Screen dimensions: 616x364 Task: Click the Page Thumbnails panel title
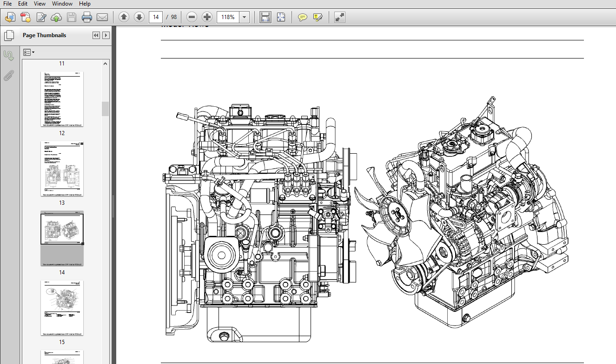click(x=45, y=35)
